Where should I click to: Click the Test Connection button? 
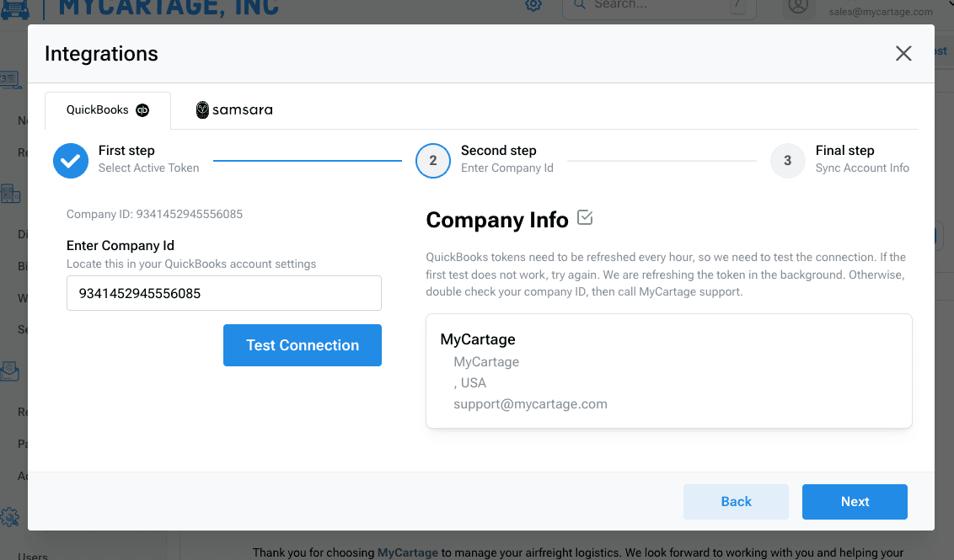click(303, 345)
